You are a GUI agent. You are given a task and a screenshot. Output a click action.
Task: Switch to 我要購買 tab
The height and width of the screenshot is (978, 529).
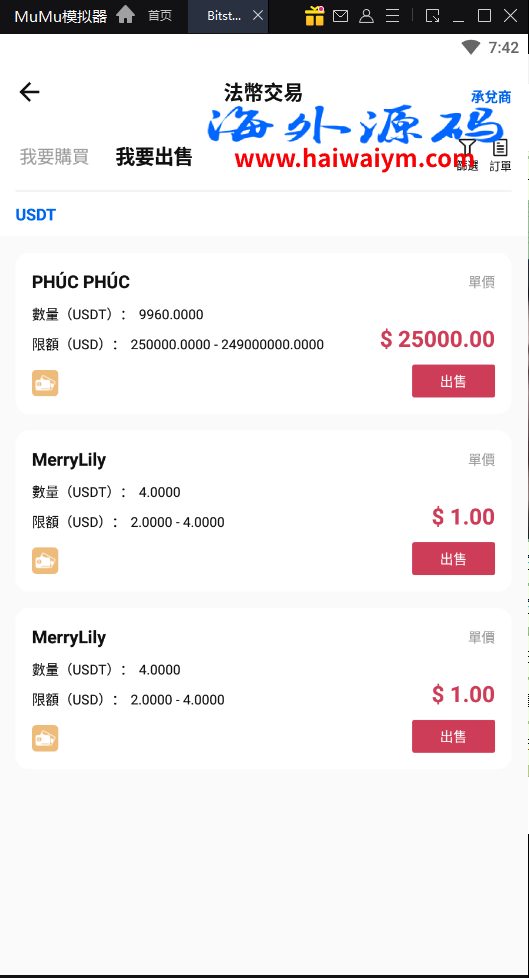54,157
